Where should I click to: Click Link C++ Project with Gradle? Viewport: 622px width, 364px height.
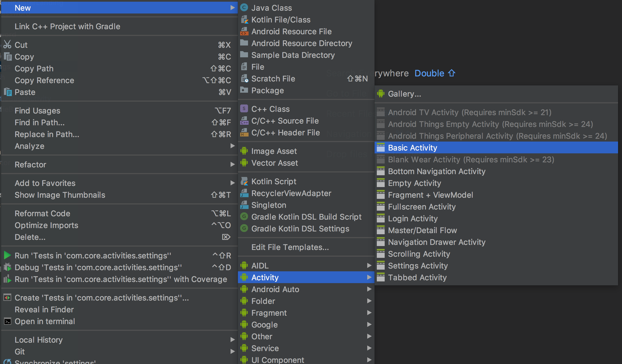point(119,26)
